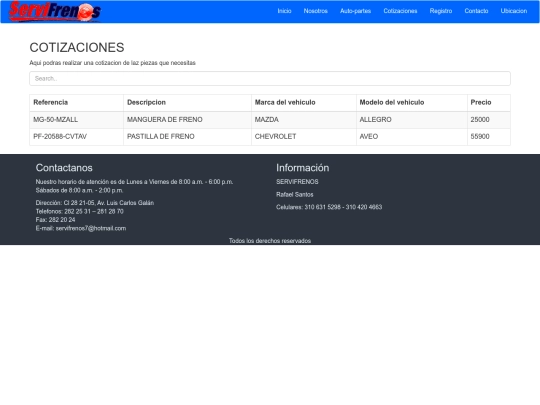This screenshot has height=405, width=540.
Task: Click Todos los derechos reservados text
Action: [270, 241]
